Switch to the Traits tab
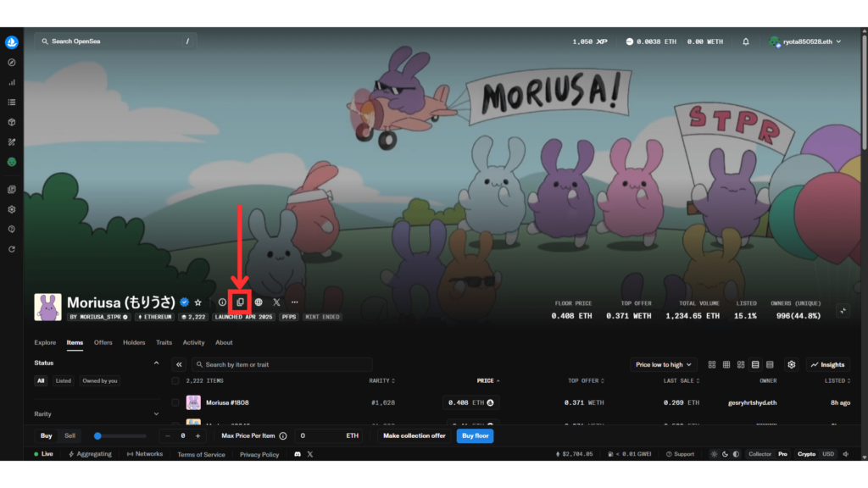 click(164, 342)
